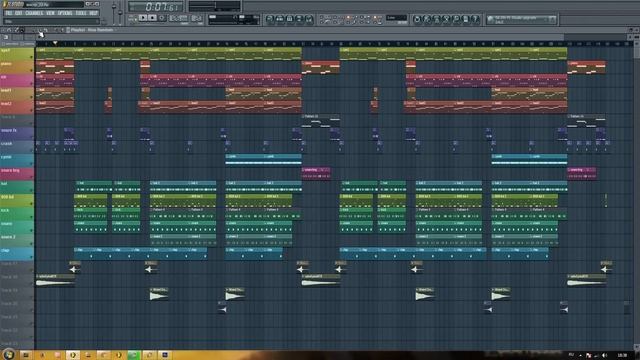Click the song time display
Screen dimensions: 640x360
click(157, 7)
